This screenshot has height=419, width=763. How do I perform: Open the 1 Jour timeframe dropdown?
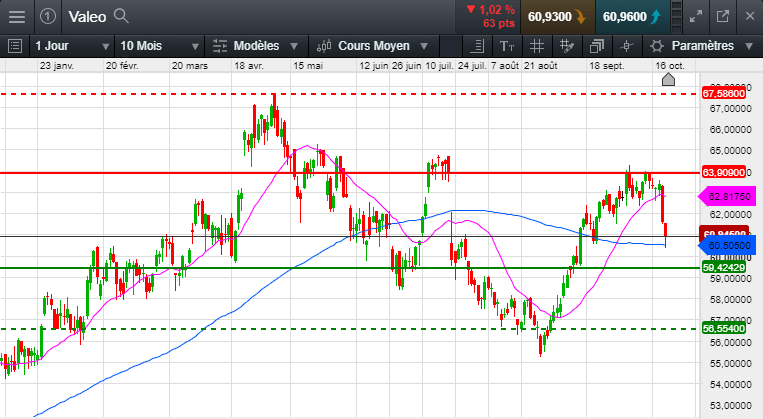tap(68, 46)
